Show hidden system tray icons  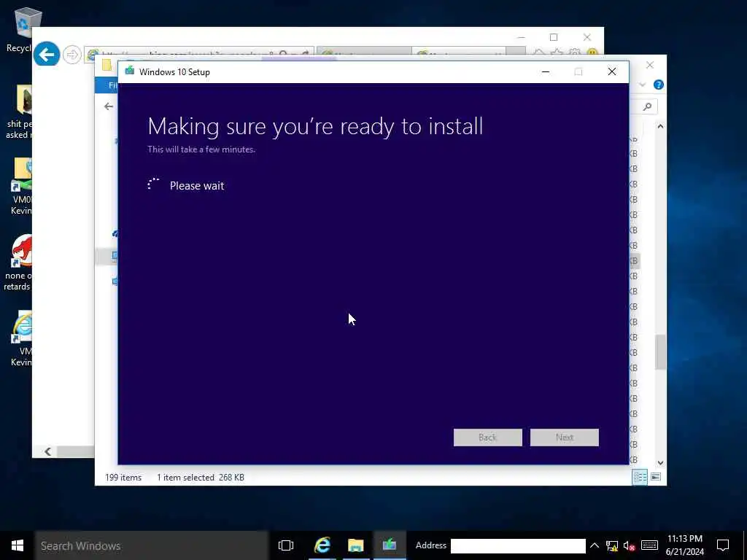tap(594, 545)
